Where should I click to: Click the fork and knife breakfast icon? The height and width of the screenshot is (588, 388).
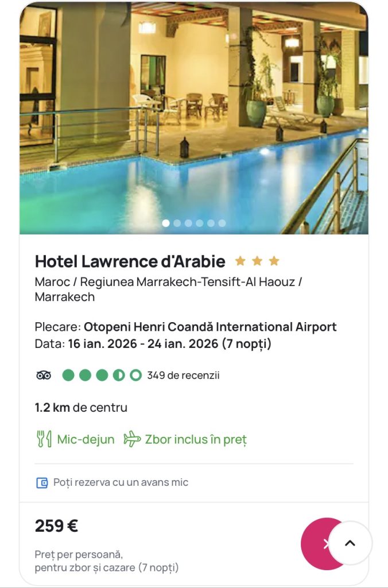(44, 439)
